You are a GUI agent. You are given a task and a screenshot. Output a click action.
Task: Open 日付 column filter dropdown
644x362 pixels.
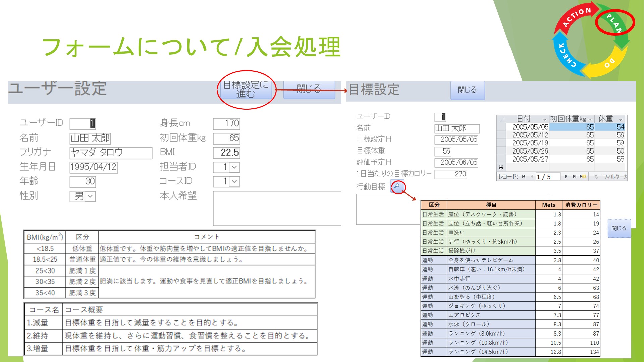click(544, 120)
